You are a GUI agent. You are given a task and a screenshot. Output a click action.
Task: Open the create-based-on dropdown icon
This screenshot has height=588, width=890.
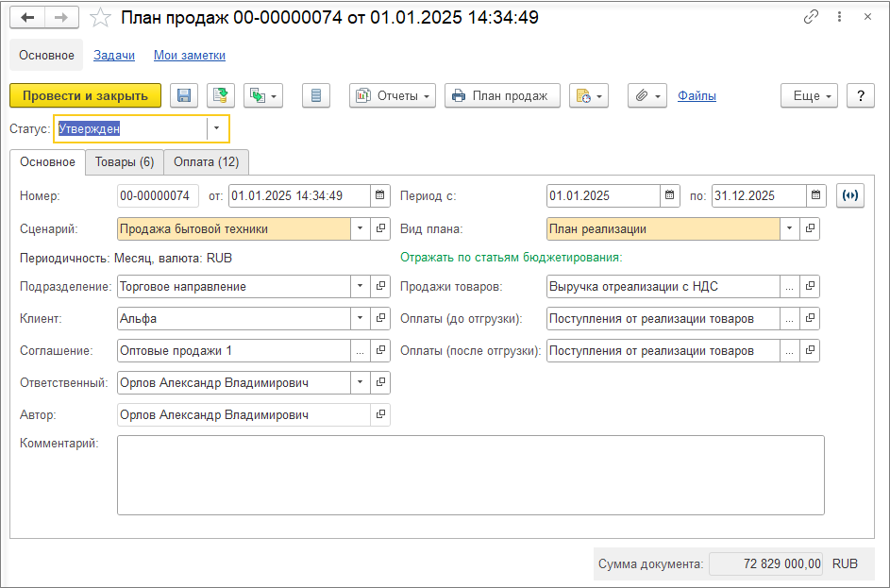263,96
